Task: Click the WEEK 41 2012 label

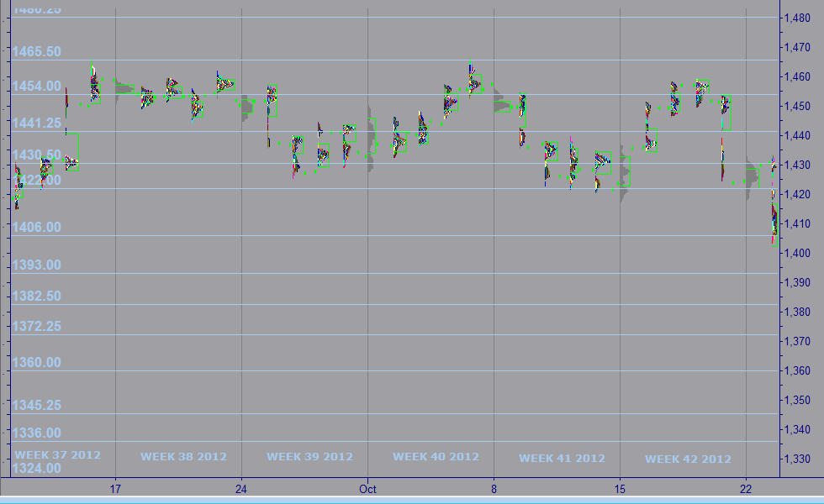Action: coord(562,459)
